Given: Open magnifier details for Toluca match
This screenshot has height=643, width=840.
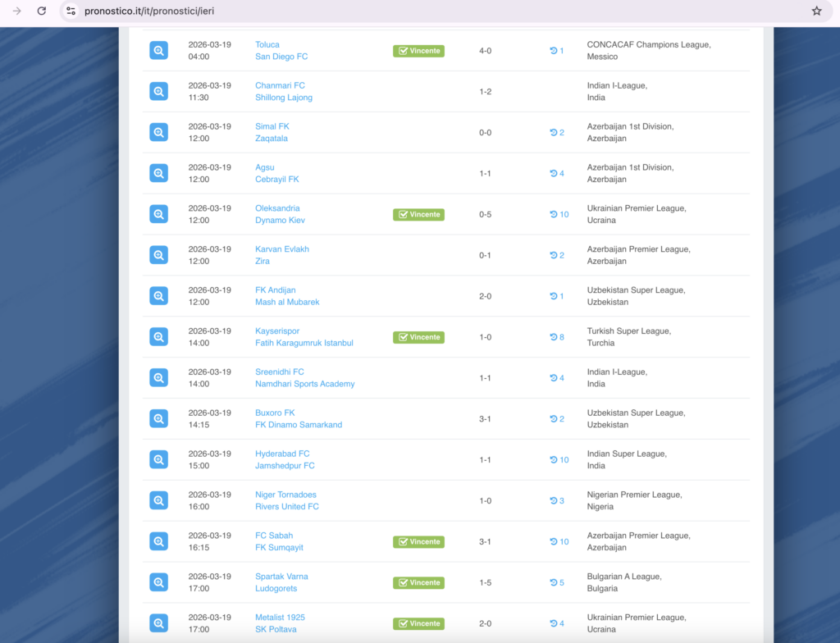Looking at the screenshot, I should tap(158, 51).
